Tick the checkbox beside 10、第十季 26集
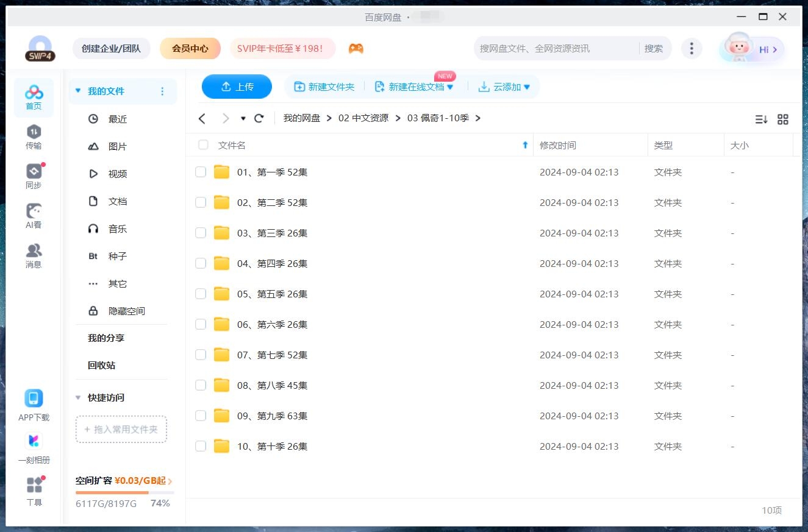 click(201, 446)
